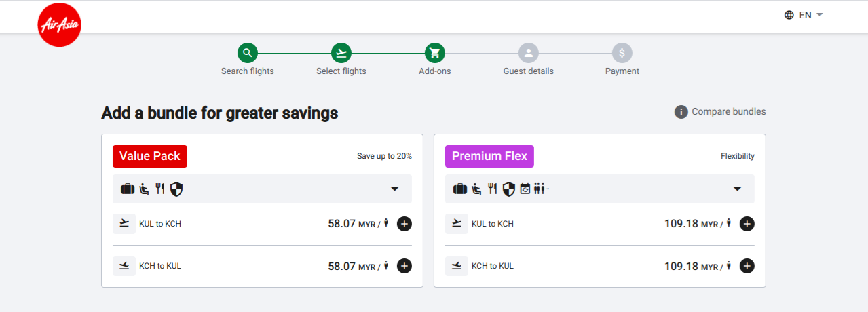This screenshot has height=312, width=868.
Task: Click the Add-ons shopping cart step icon
Action: click(435, 53)
